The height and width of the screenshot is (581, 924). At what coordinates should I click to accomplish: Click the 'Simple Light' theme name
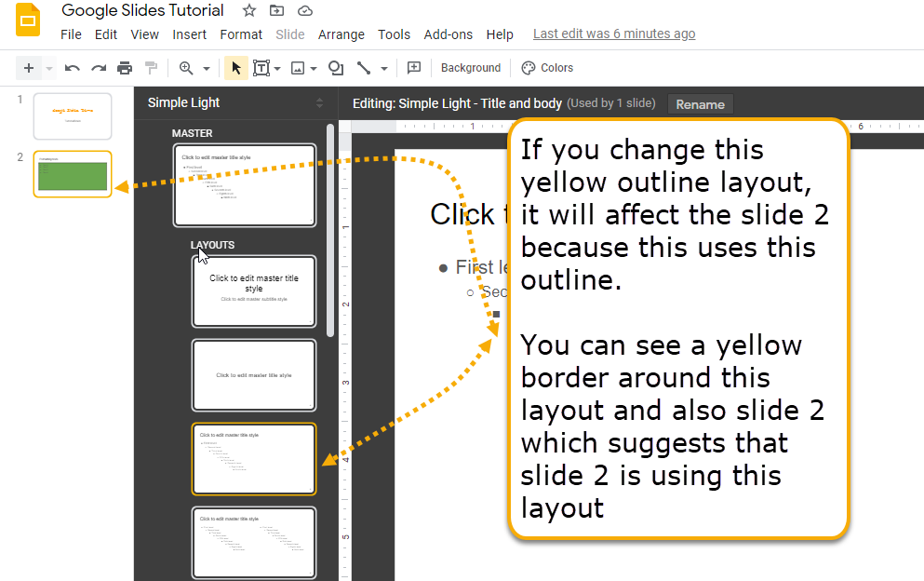coord(183,102)
